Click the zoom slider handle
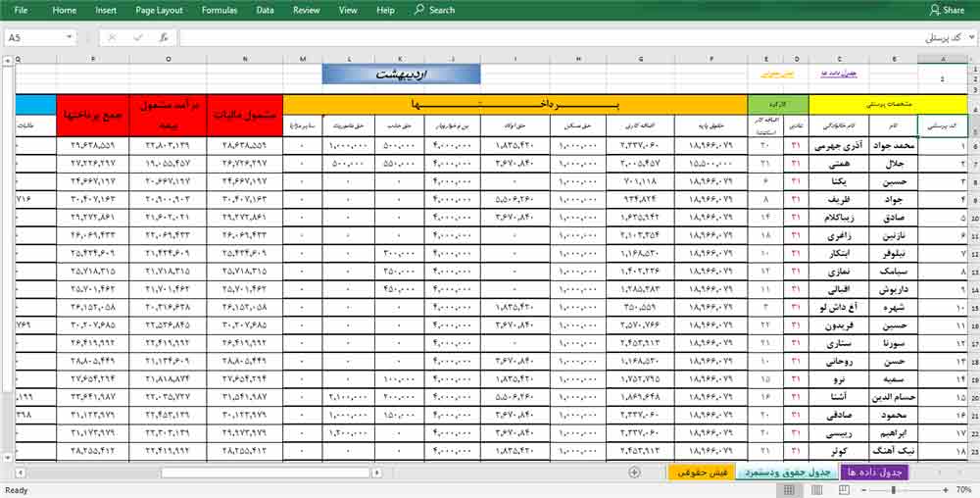This screenshot has height=498, width=980. 895,490
